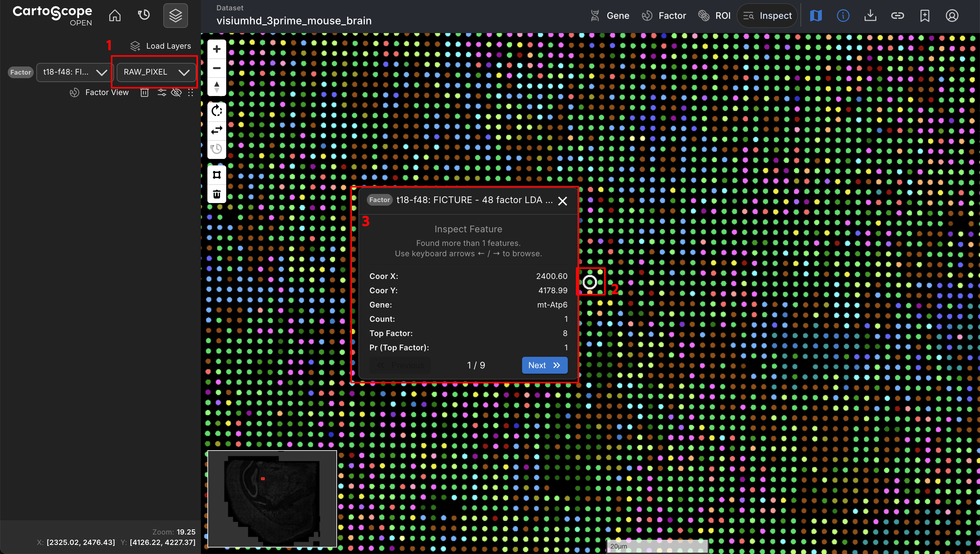
Task: Delete the Factor View layer with the trash icon
Action: point(144,92)
